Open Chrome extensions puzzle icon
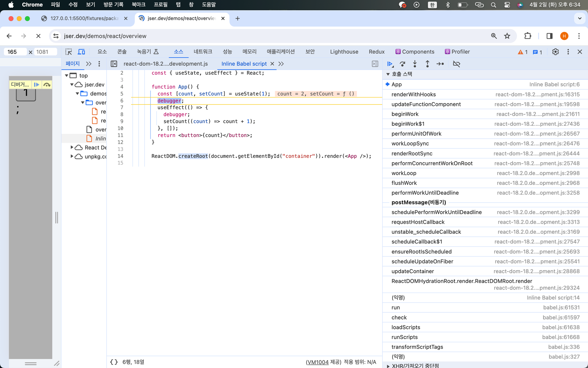This screenshot has height=368, width=588. coord(528,36)
